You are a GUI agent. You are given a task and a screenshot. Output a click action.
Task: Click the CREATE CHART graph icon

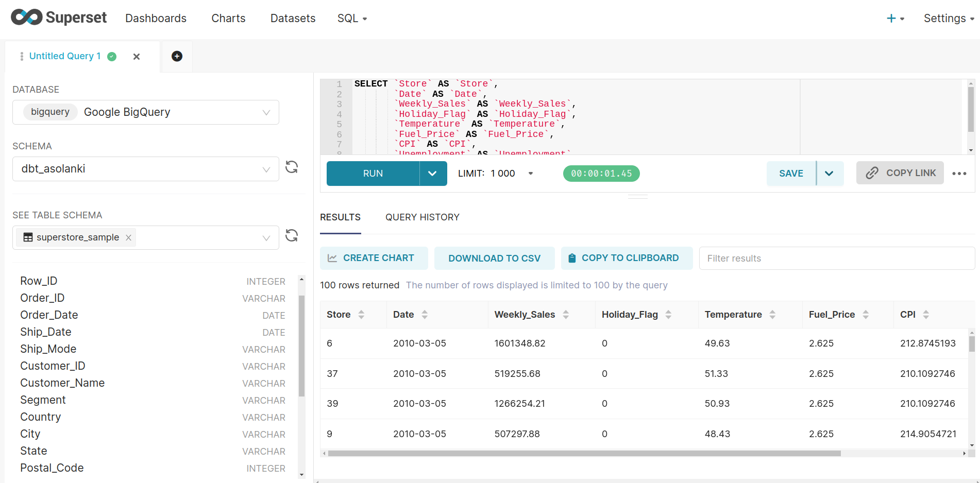tap(332, 258)
